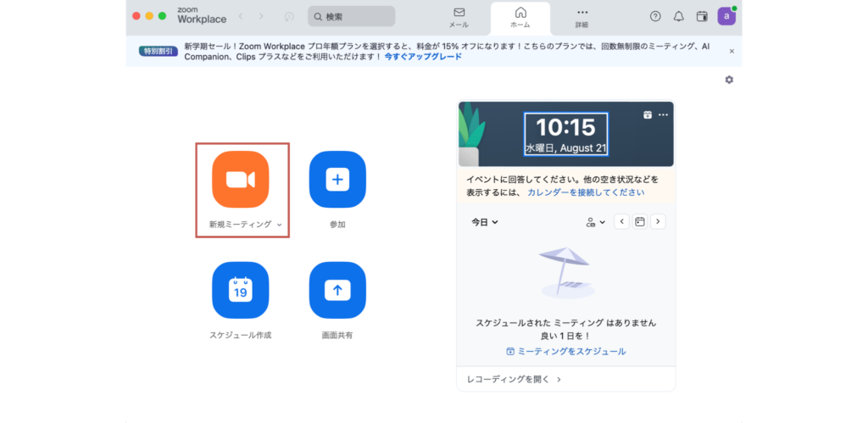Viewport: 868px width, 423px height.
Task: Click the ミーティングをスケジュール link
Action: coord(565,351)
